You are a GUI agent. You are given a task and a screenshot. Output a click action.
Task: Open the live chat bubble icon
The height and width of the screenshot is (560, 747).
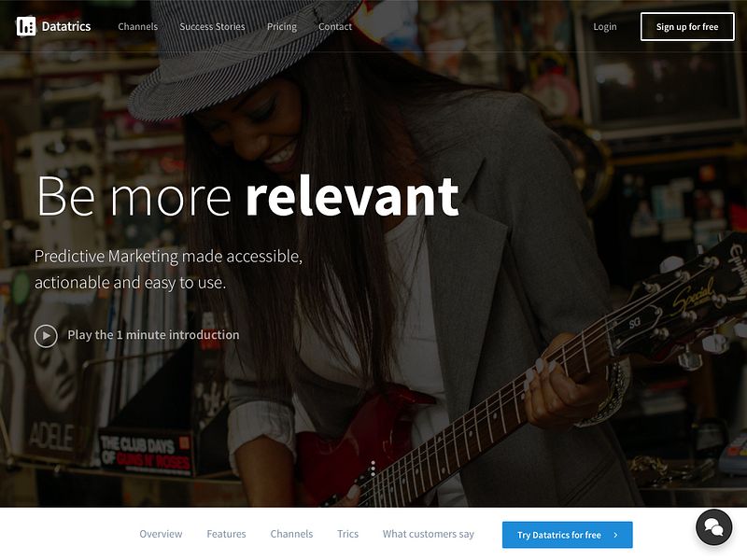tap(713, 527)
